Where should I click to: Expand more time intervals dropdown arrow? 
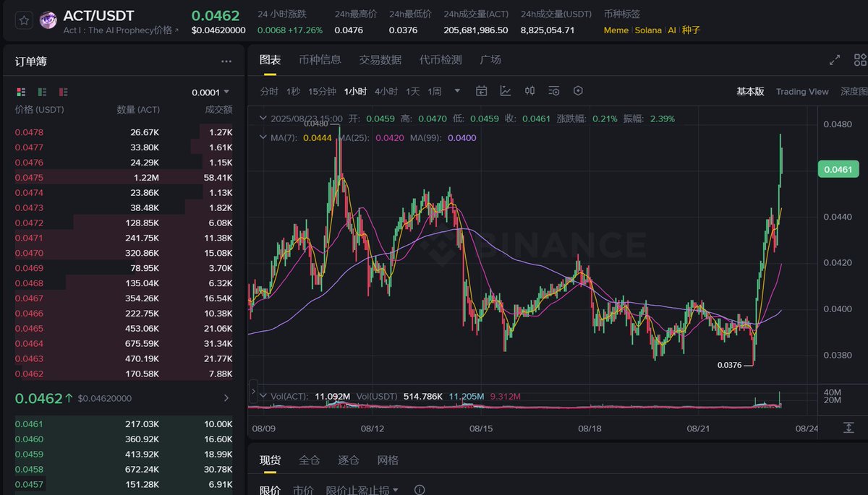pyautogui.click(x=457, y=91)
